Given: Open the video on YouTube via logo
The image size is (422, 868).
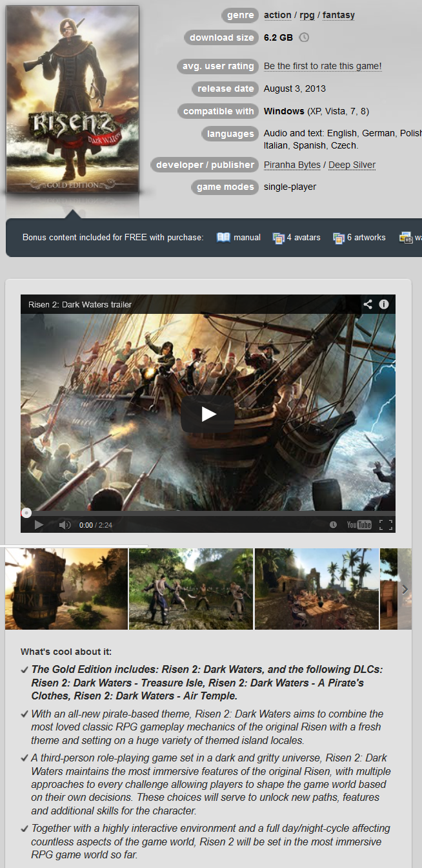Looking at the screenshot, I should click(x=359, y=525).
